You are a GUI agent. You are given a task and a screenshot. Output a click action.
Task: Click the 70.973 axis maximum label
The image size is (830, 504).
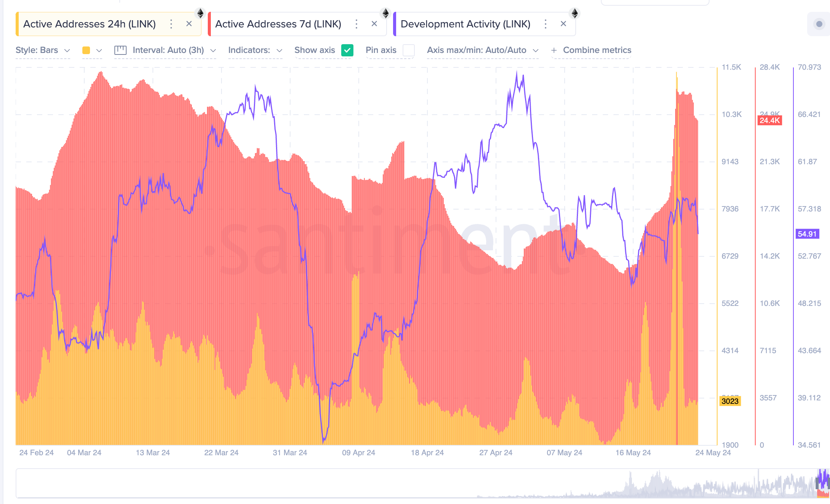pos(809,67)
